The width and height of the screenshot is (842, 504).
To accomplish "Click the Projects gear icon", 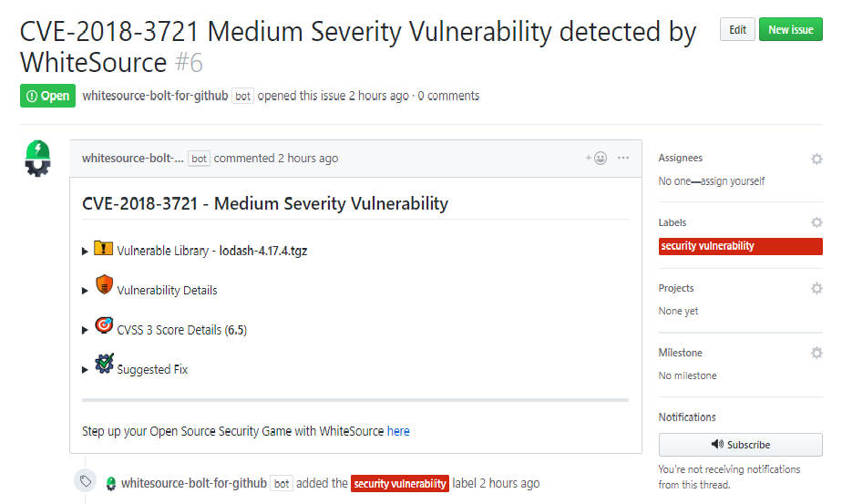I will click(x=816, y=288).
